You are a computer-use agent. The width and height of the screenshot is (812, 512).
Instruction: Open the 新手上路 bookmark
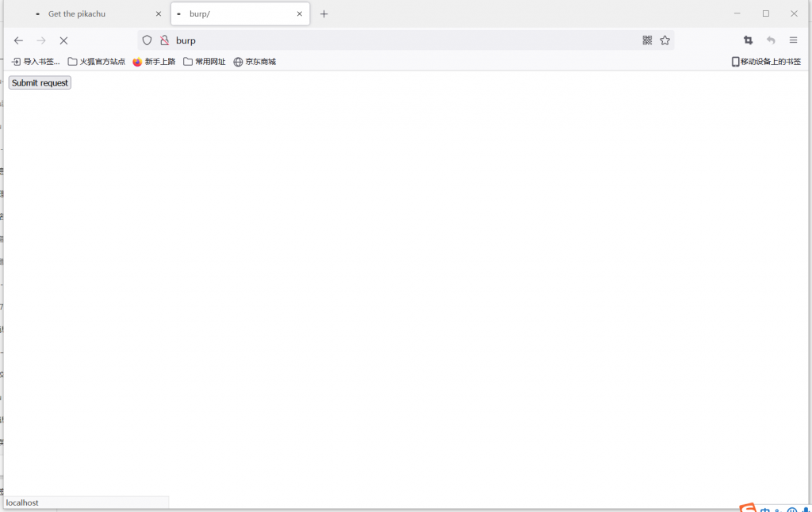(154, 62)
